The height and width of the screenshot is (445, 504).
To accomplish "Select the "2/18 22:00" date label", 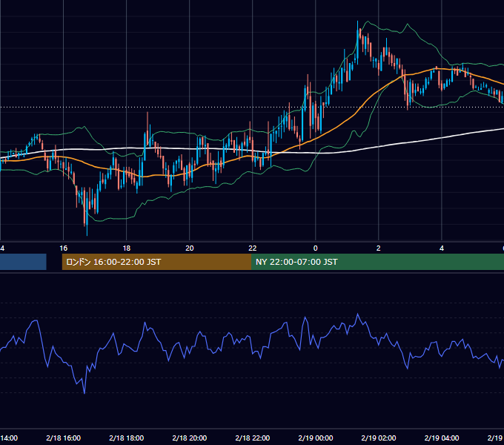I will [252, 438].
